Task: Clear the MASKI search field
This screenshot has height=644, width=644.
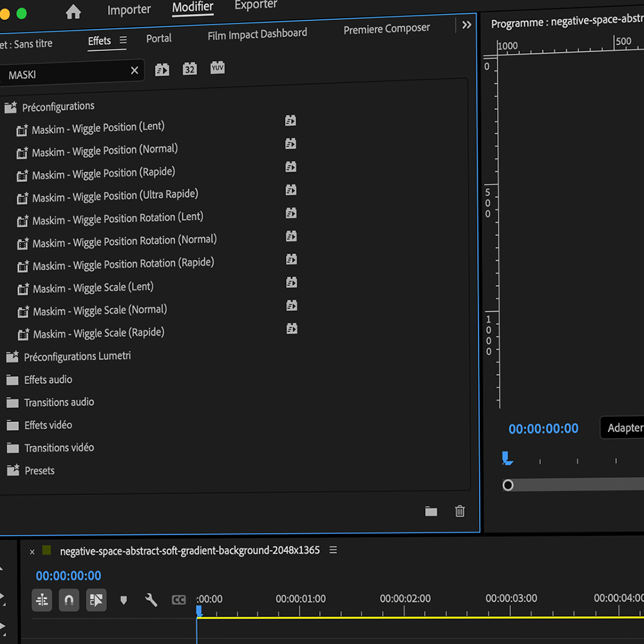Action: (x=135, y=71)
